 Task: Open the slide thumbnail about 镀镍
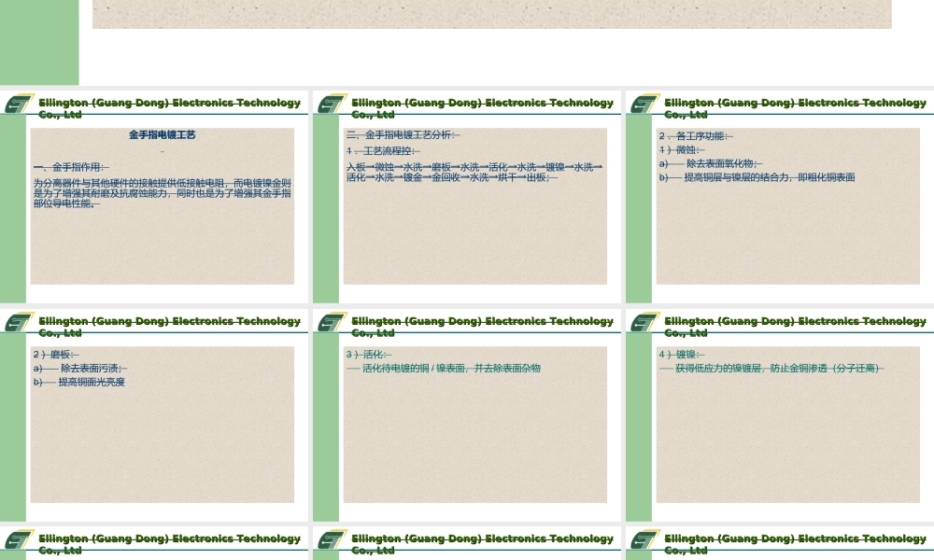click(x=780, y=415)
